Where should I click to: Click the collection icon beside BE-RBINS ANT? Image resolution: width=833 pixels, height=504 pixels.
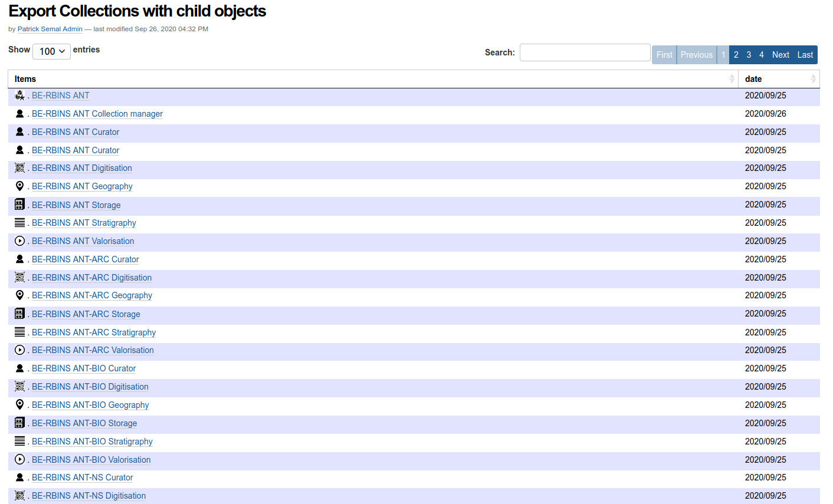coord(19,95)
